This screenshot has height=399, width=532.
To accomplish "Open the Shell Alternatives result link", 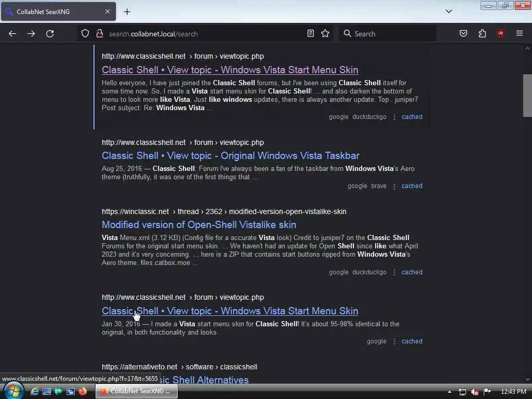I will point(204,380).
